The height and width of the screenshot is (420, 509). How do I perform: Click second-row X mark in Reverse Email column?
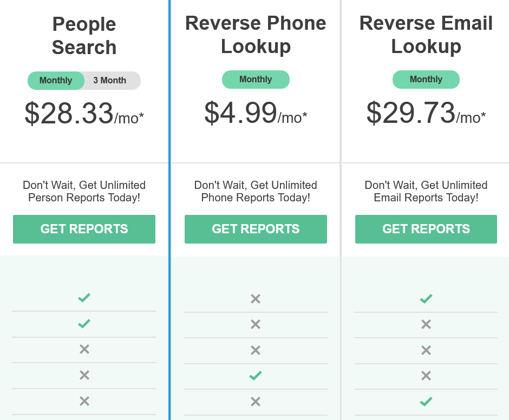tap(426, 325)
